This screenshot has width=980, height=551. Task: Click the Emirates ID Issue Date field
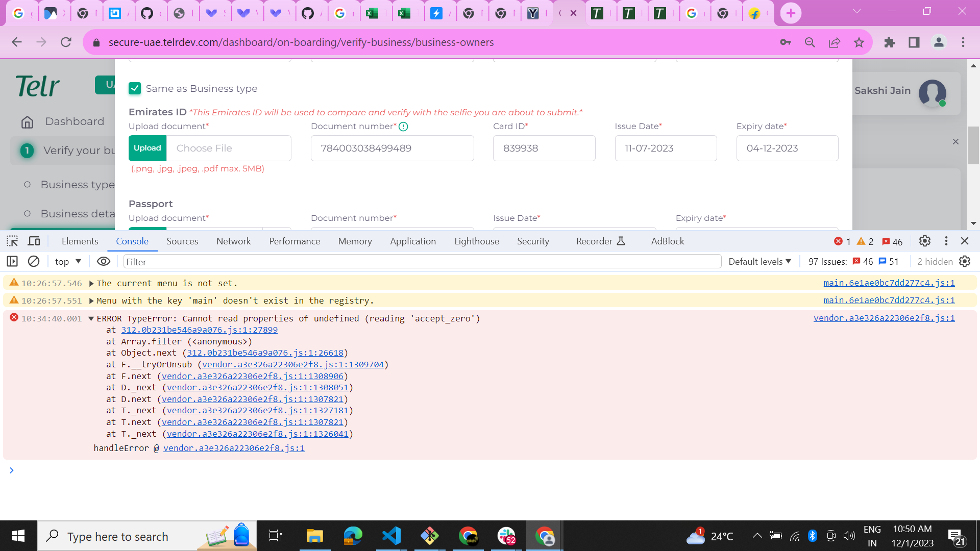[666, 148]
